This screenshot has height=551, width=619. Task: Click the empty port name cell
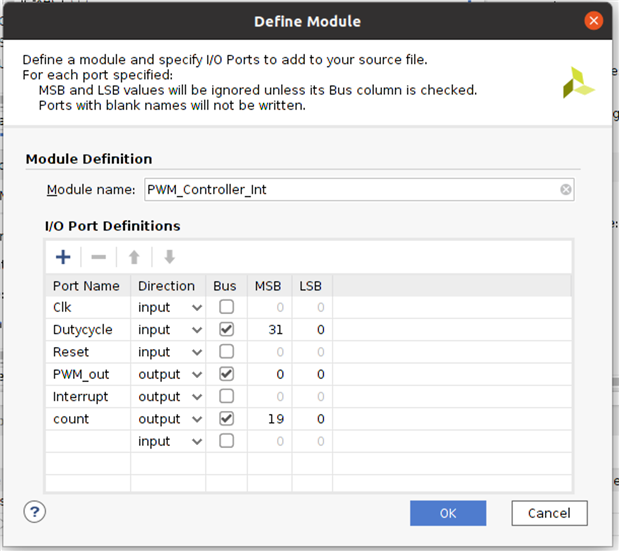88,441
